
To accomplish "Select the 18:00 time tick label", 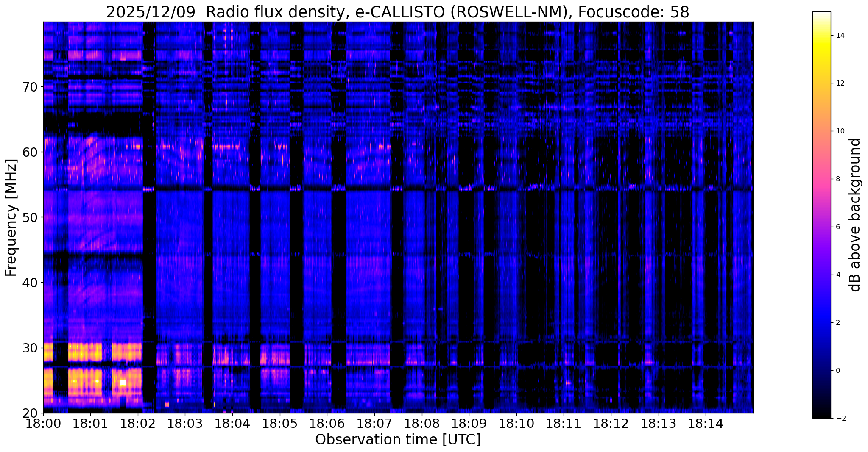I will (43, 423).
